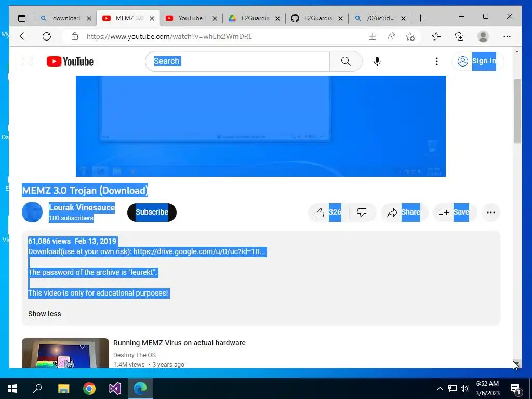The height and width of the screenshot is (399, 532).
Task: Launch Google Chrome from the taskbar
Action: point(89,389)
